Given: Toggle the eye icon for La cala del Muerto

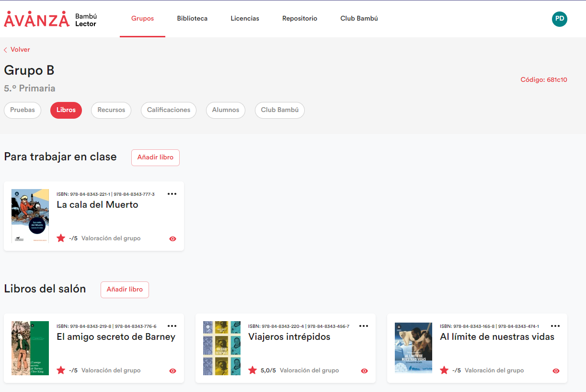Looking at the screenshot, I should [172, 239].
